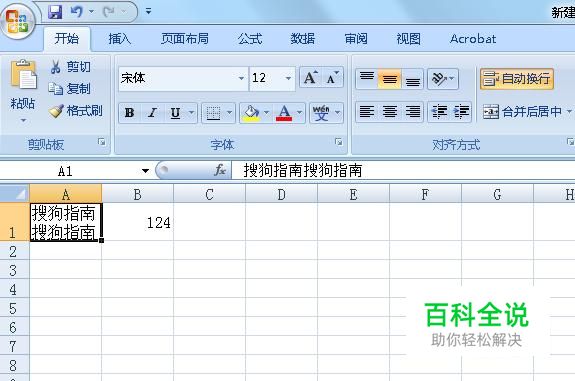The height and width of the screenshot is (381, 575).
Task: Open the border options dropdown arrow
Action: [x=230, y=113]
